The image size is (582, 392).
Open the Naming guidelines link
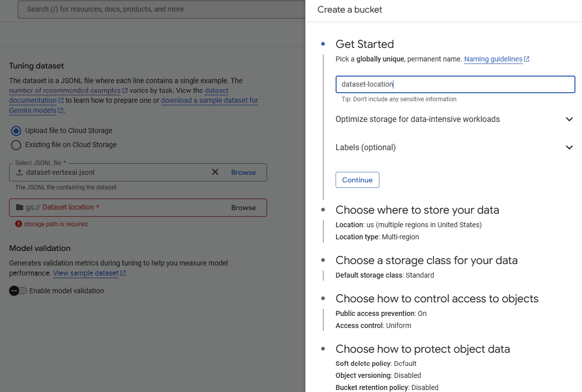coord(493,59)
